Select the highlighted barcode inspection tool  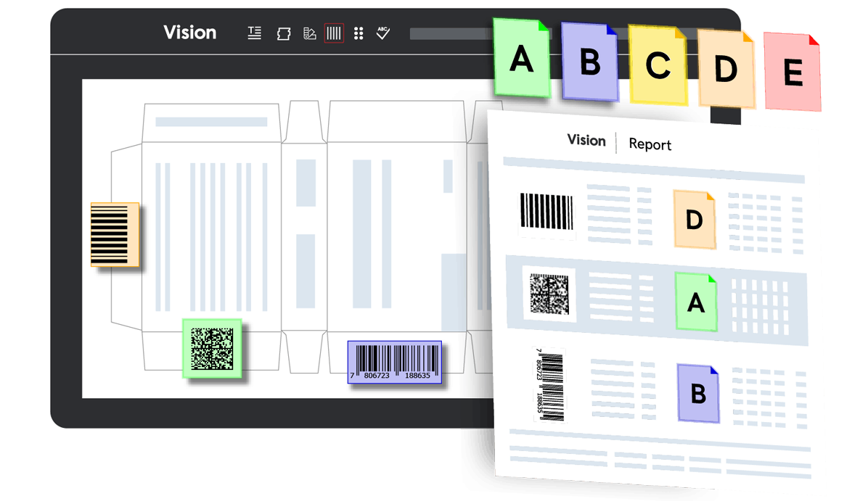(334, 33)
